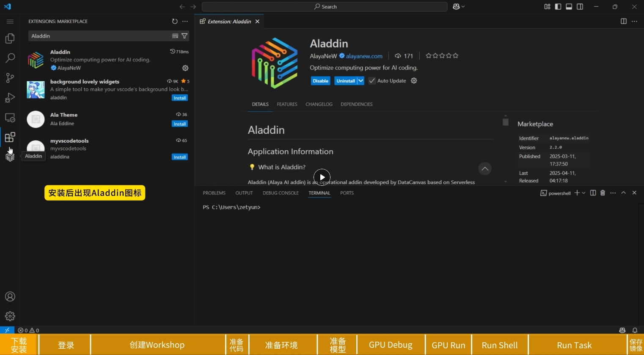Open errors and warnings count in status bar
The height and width of the screenshot is (355, 644).
(x=28, y=330)
